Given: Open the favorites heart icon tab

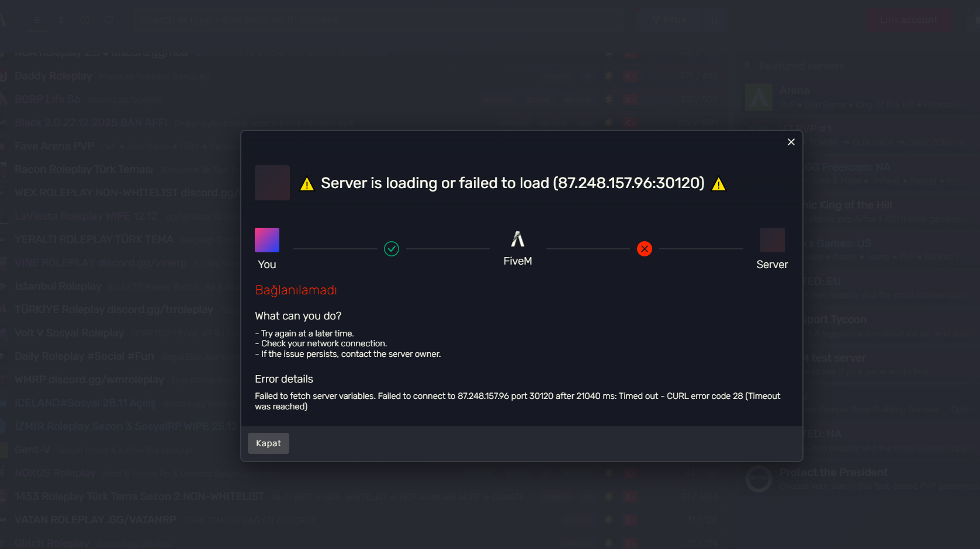Looking at the screenshot, I should 109,20.
